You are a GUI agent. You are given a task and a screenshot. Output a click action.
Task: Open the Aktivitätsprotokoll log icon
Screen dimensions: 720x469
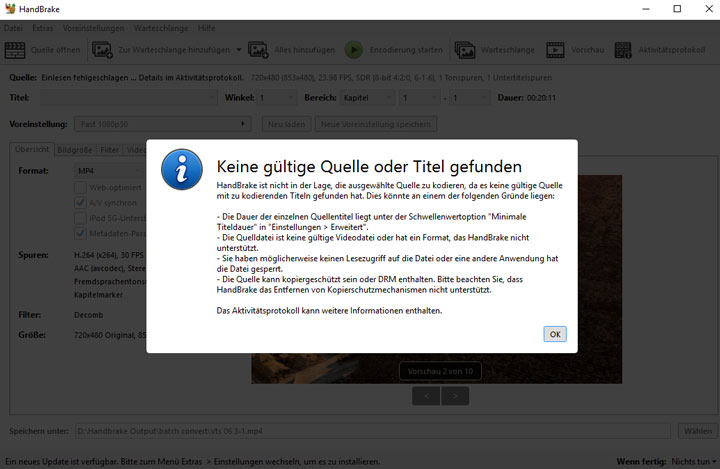coord(623,50)
